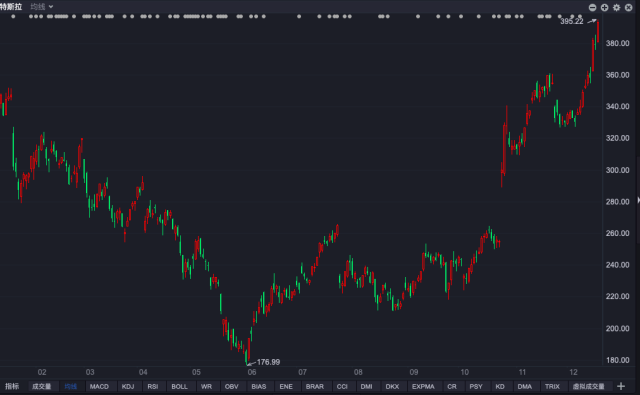Switch to the RSI indicator tab

coord(153,386)
